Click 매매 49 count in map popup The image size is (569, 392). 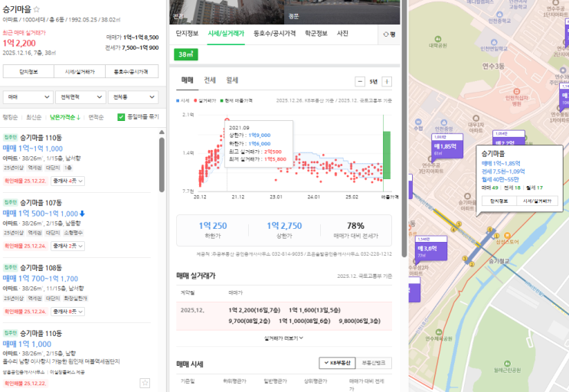pos(490,188)
